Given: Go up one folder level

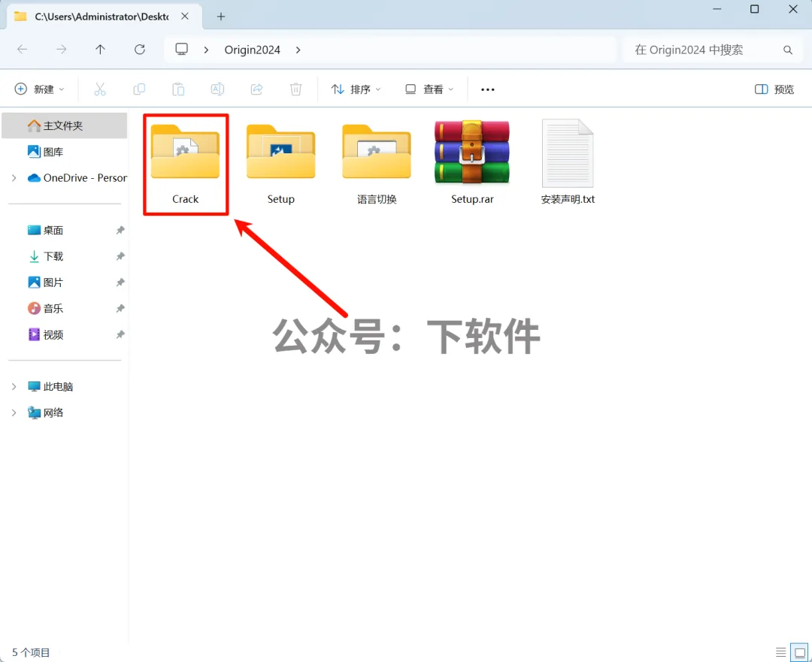Looking at the screenshot, I should (100, 50).
